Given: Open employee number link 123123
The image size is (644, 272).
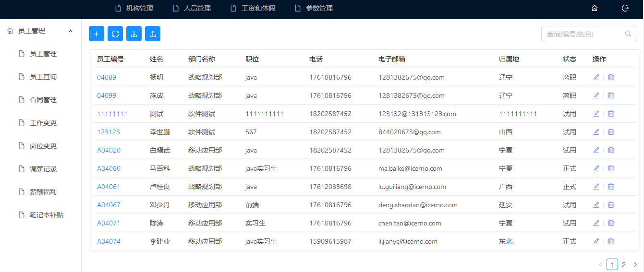Looking at the screenshot, I should point(109,132).
